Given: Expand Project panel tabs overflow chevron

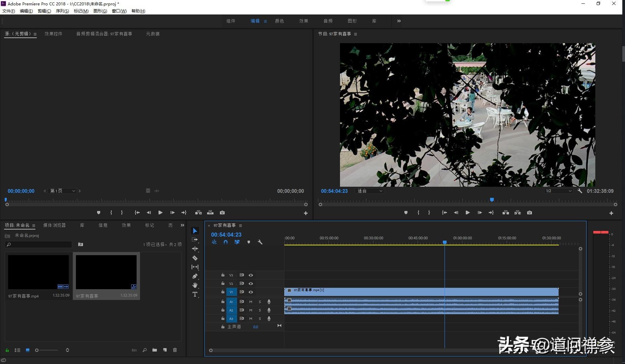Looking at the screenshot, I should tap(182, 225).
